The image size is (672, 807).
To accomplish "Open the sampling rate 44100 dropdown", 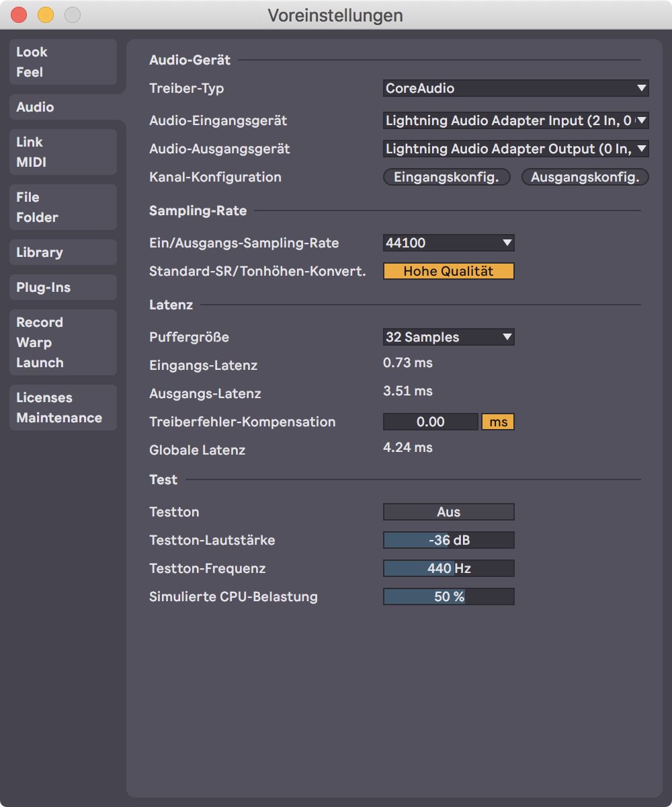I will tap(448, 243).
